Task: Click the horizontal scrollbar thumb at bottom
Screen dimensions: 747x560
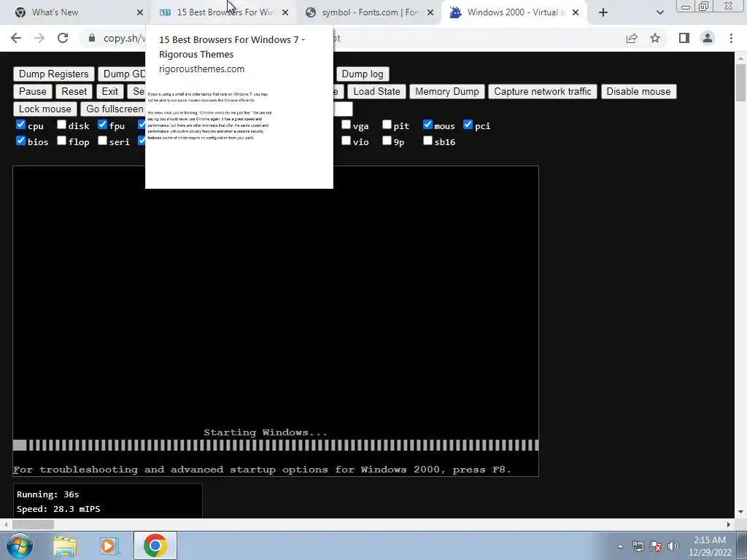Action: [x=34, y=524]
